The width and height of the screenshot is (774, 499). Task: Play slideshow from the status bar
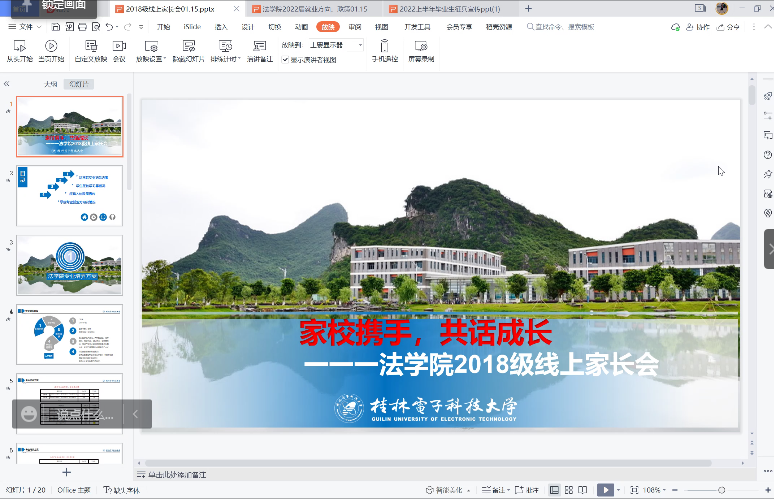coord(604,490)
